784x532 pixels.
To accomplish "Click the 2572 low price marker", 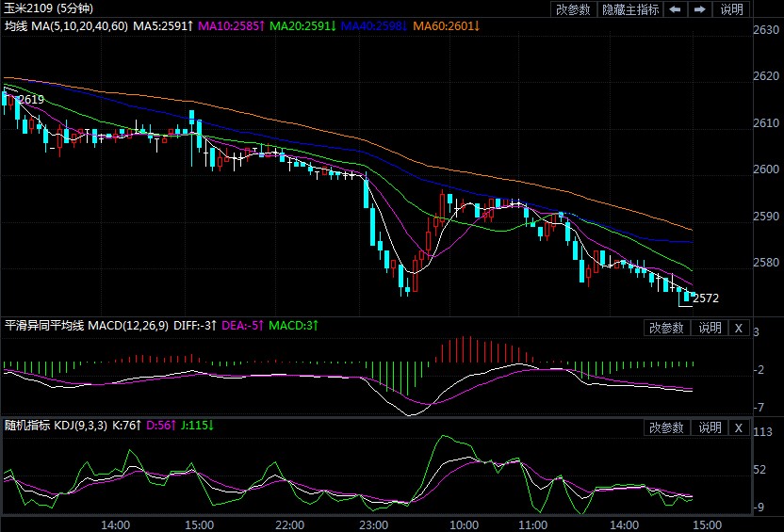I will (x=706, y=298).
